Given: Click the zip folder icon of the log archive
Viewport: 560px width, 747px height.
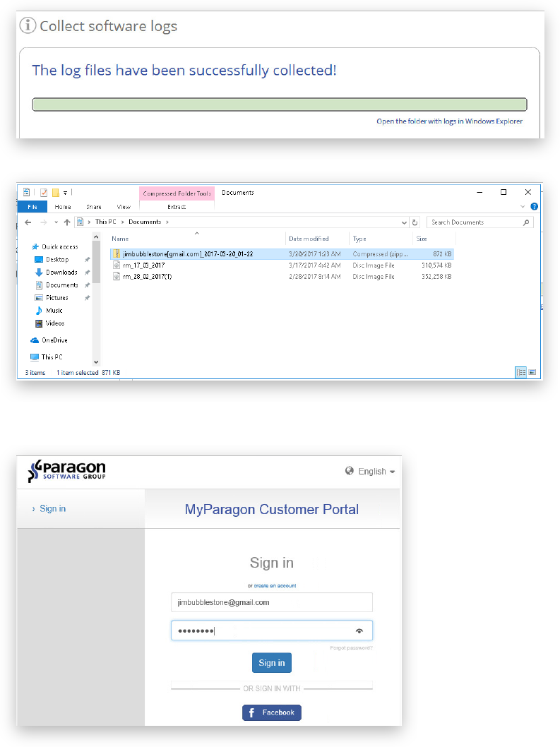Looking at the screenshot, I should (x=117, y=254).
